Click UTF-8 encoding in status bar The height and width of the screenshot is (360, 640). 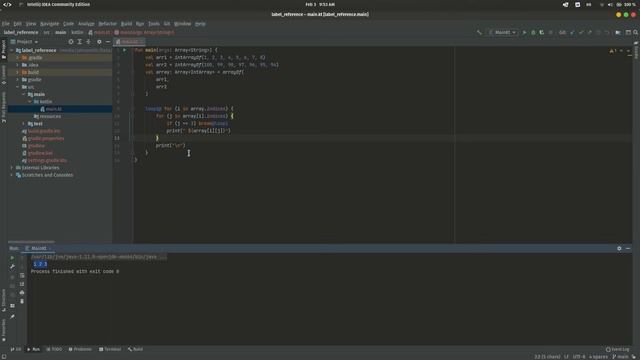click(x=579, y=357)
